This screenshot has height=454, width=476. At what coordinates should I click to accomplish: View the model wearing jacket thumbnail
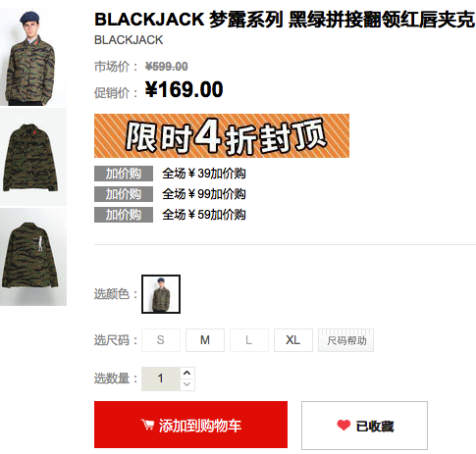[x=33, y=57]
